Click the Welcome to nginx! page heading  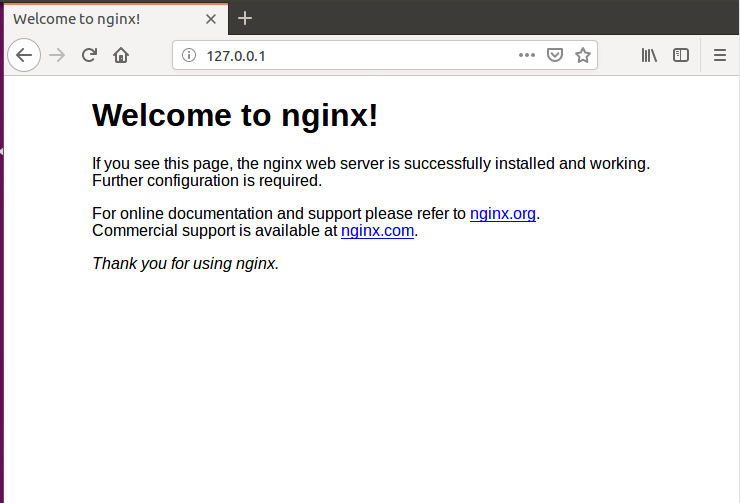click(235, 115)
